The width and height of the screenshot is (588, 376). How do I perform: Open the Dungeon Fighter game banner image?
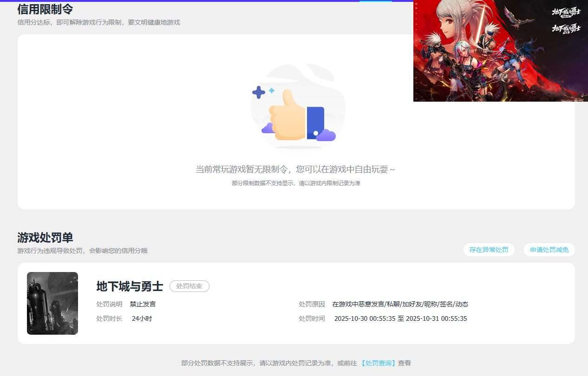pyautogui.click(x=501, y=51)
